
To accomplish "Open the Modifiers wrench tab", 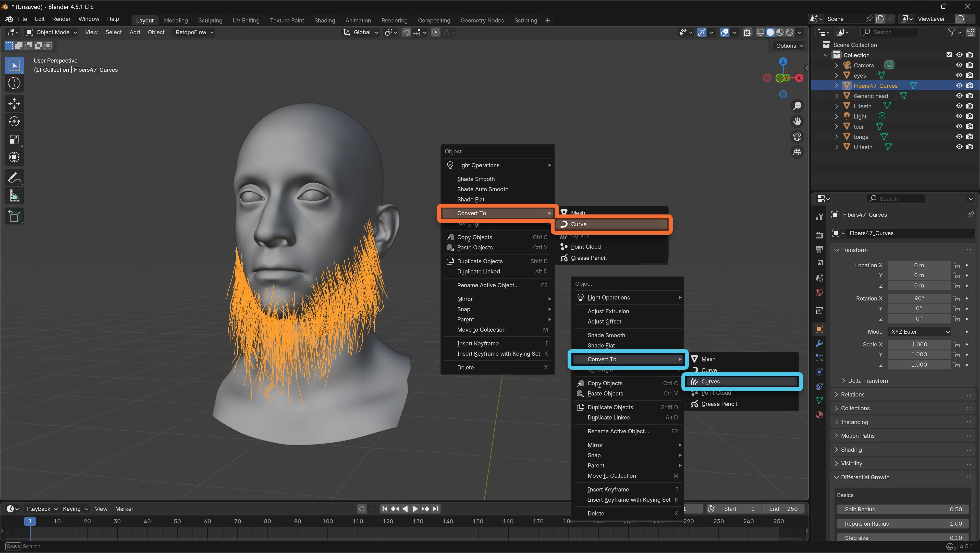I will (819, 344).
